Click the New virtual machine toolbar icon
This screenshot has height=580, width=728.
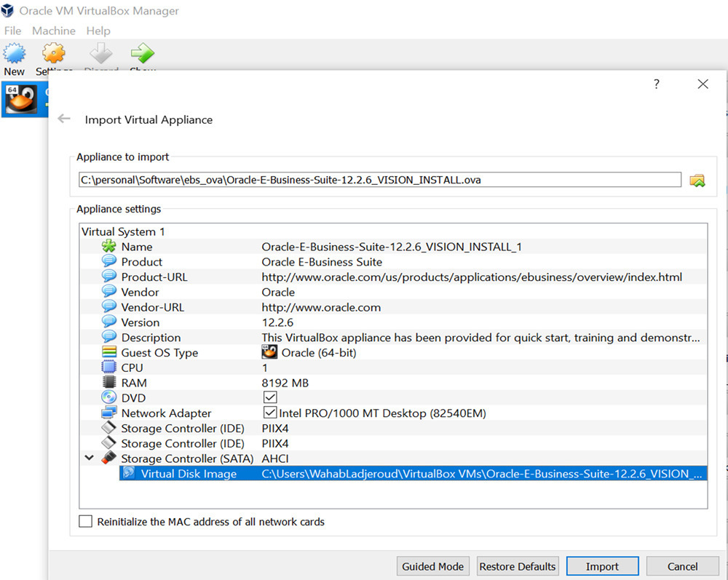tap(15, 54)
